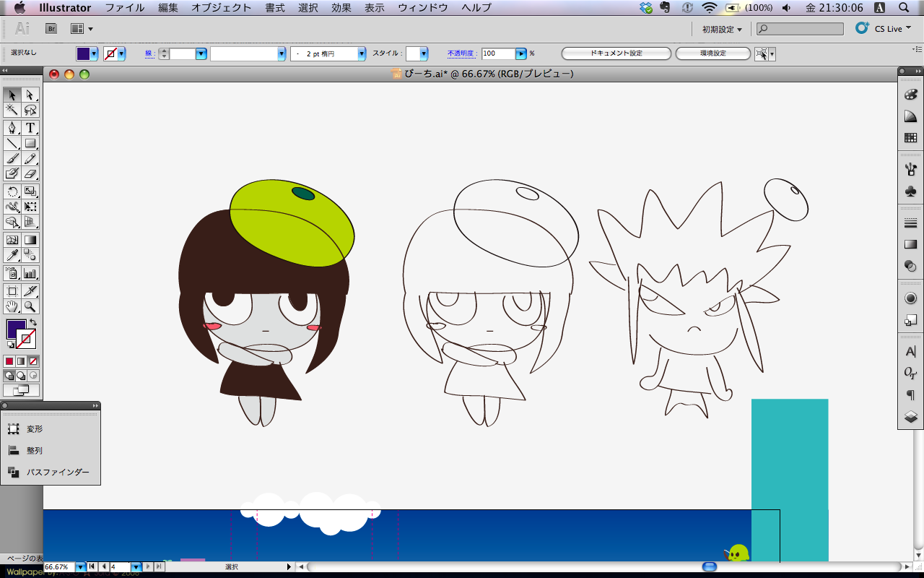Image resolution: width=924 pixels, height=578 pixels.
Task: Change the screen mode in the tools panel
Action: [x=21, y=390]
